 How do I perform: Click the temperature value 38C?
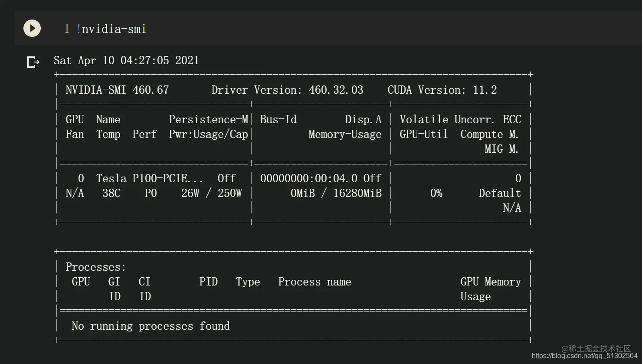pyautogui.click(x=111, y=193)
